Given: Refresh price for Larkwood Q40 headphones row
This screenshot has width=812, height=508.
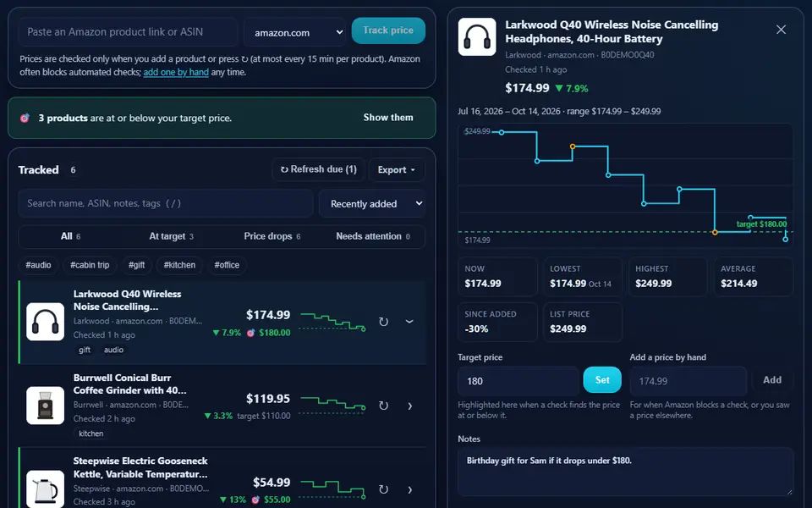Looking at the screenshot, I should pos(383,322).
